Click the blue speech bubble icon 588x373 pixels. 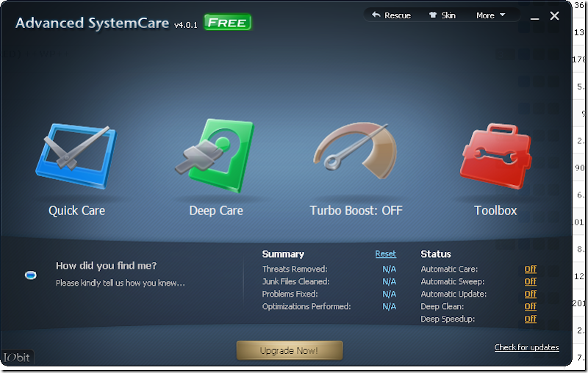coord(31,275)
